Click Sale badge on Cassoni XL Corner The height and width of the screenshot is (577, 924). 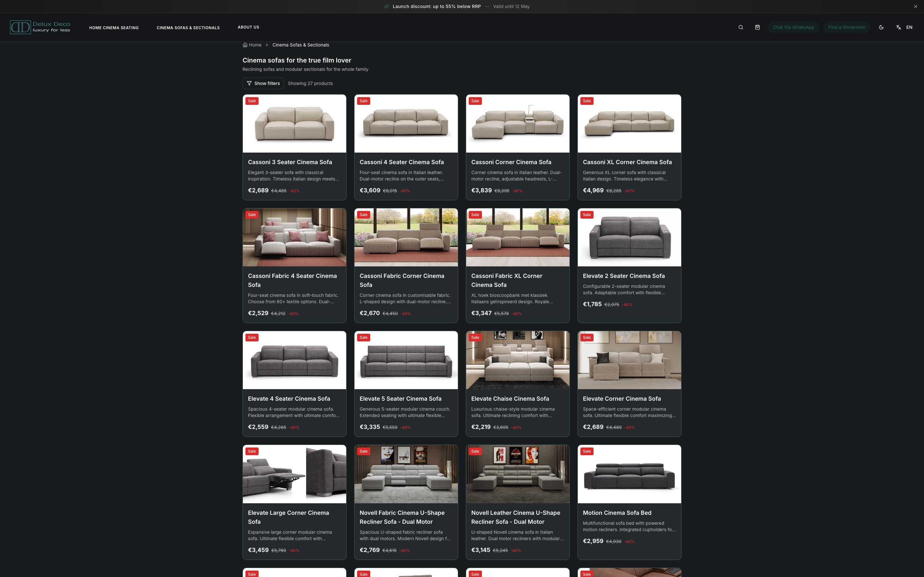(x=586, y=101)
